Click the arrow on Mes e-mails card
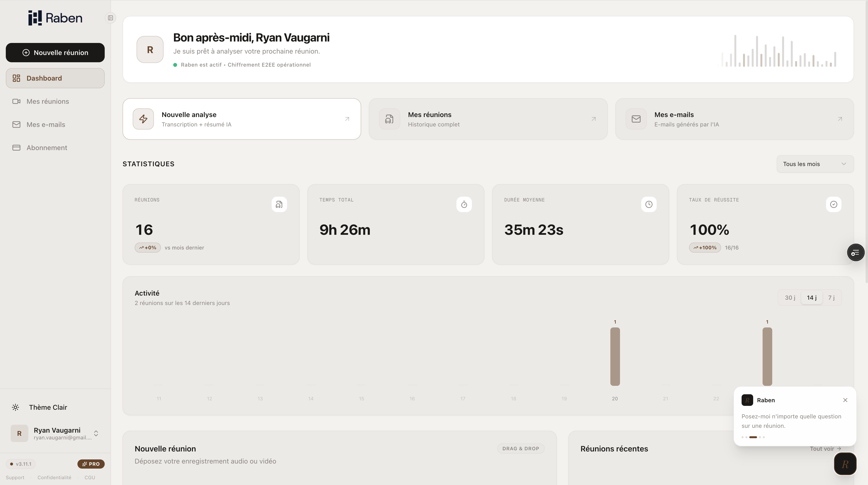868x485 pixels. pyautogui.click(x=840, y=119)
